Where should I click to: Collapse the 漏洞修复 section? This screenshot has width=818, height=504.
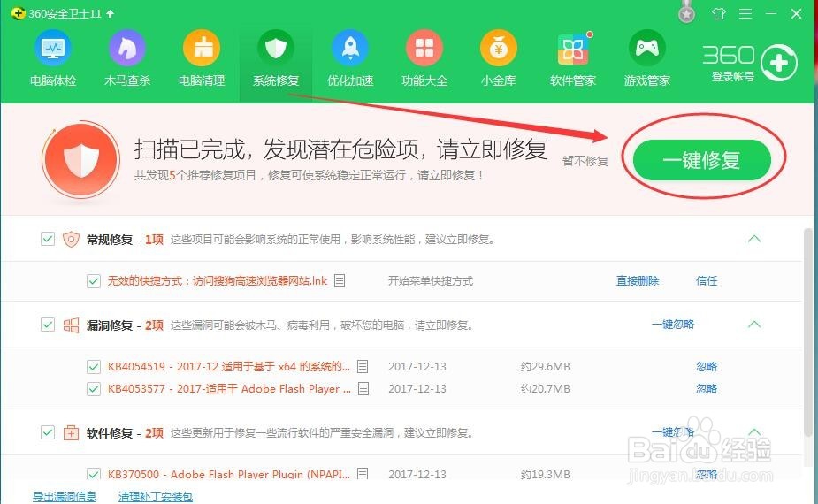(753, 324)
